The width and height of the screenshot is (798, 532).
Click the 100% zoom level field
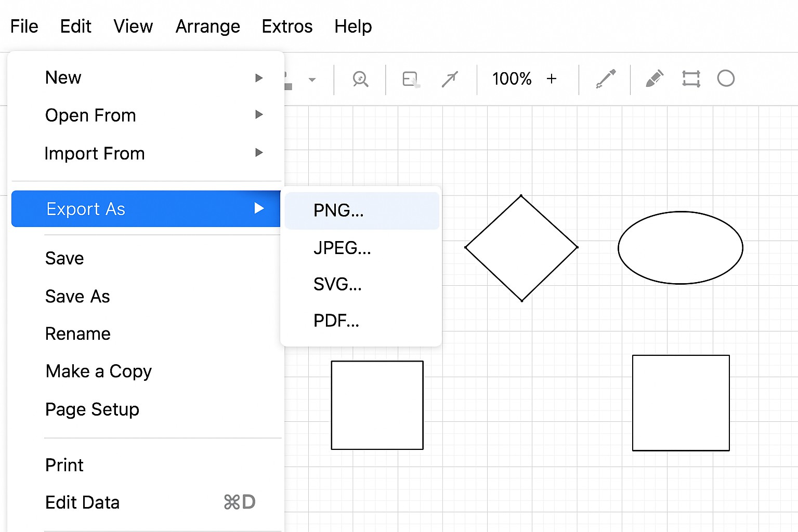(512, 79)
